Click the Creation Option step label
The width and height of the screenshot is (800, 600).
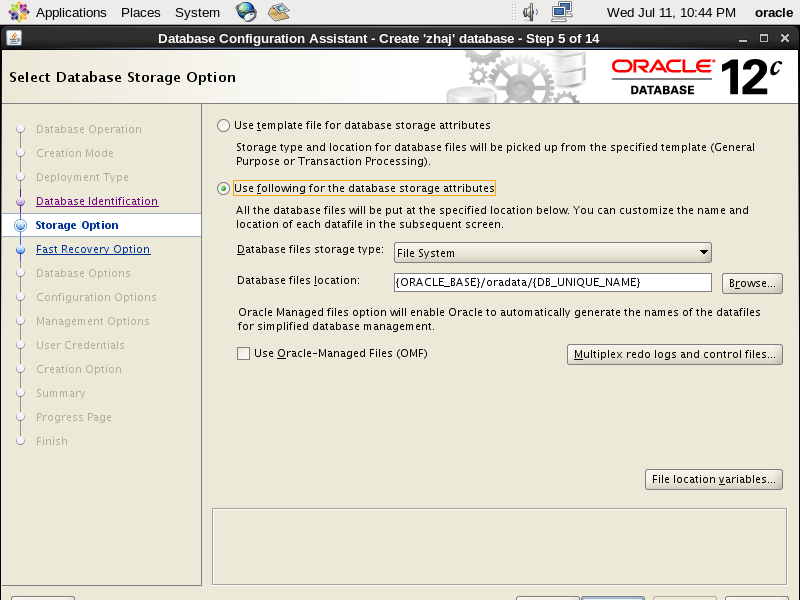point(79,369)
